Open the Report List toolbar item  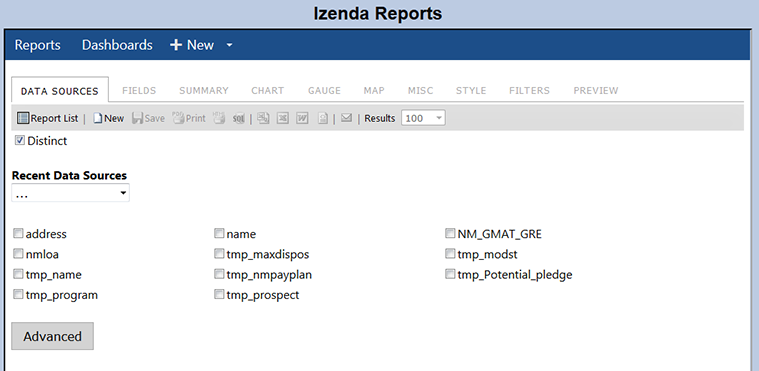click(x=47, y=118)
